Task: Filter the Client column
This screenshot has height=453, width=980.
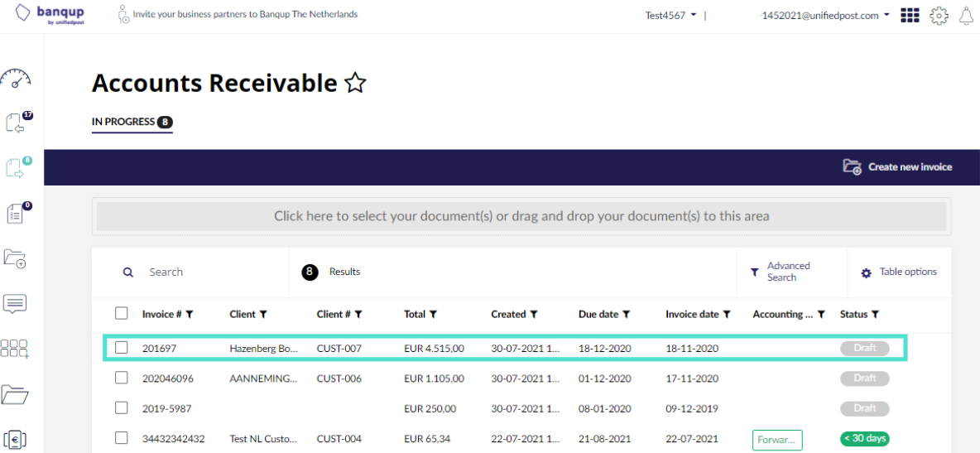Action: coord(263,315)
